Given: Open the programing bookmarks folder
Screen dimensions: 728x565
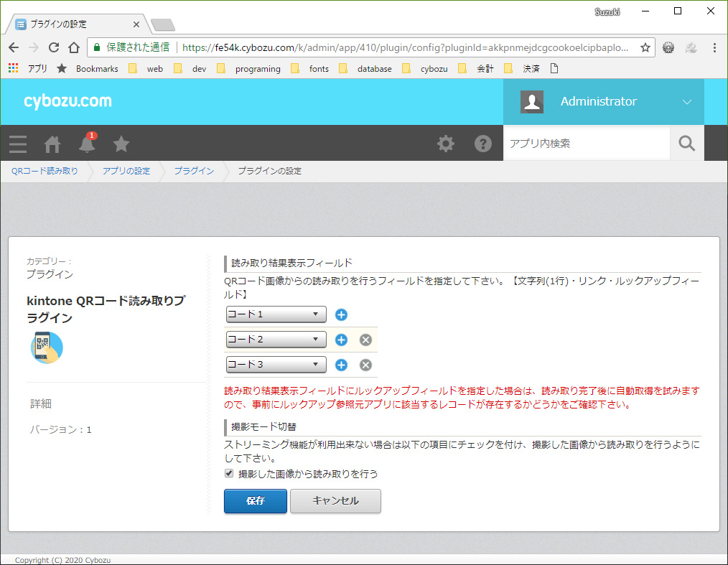Looking at the screenshot, I should point(248,69).
